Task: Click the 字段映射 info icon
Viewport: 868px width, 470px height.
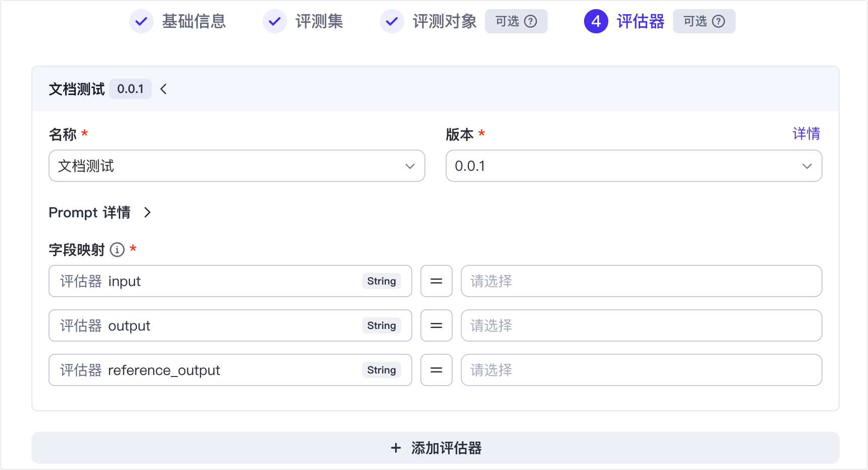Action: [117, 250]
